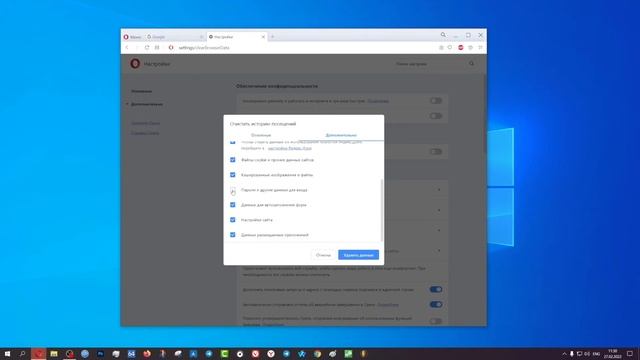Toggle crash reports sending switch

(x=436, y=304)
